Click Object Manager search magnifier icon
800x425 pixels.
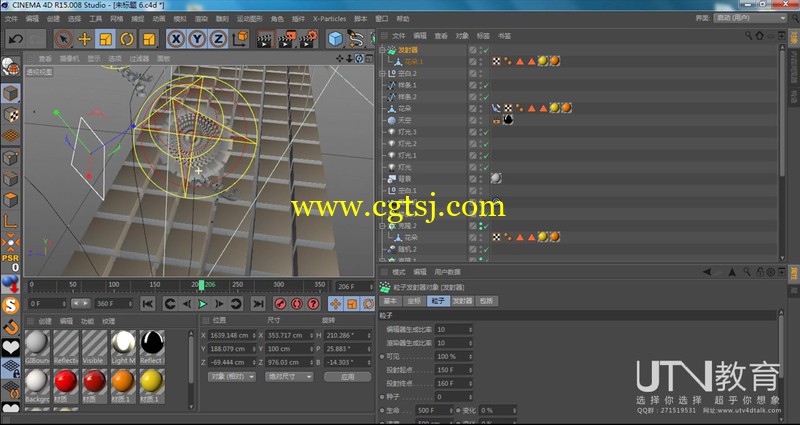tap(748, 36)
